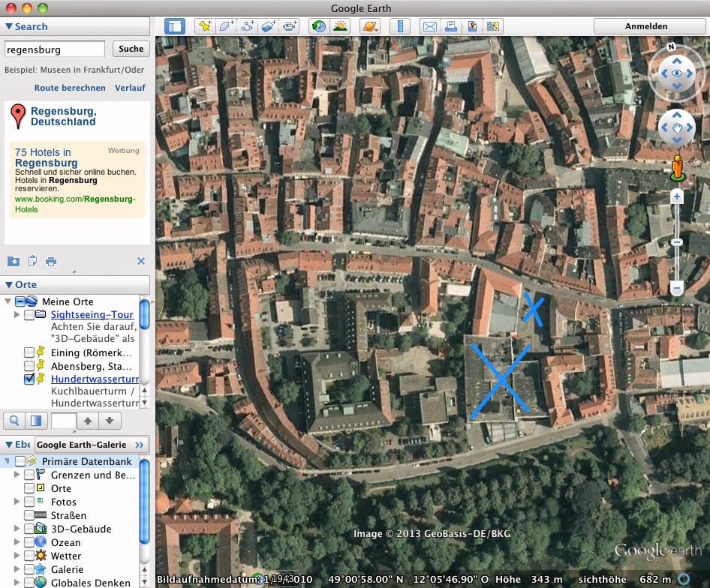The height and width of the screenshot is (588, 710).
Task: Save image icon in toolbar
Action: tap(472, 26)
